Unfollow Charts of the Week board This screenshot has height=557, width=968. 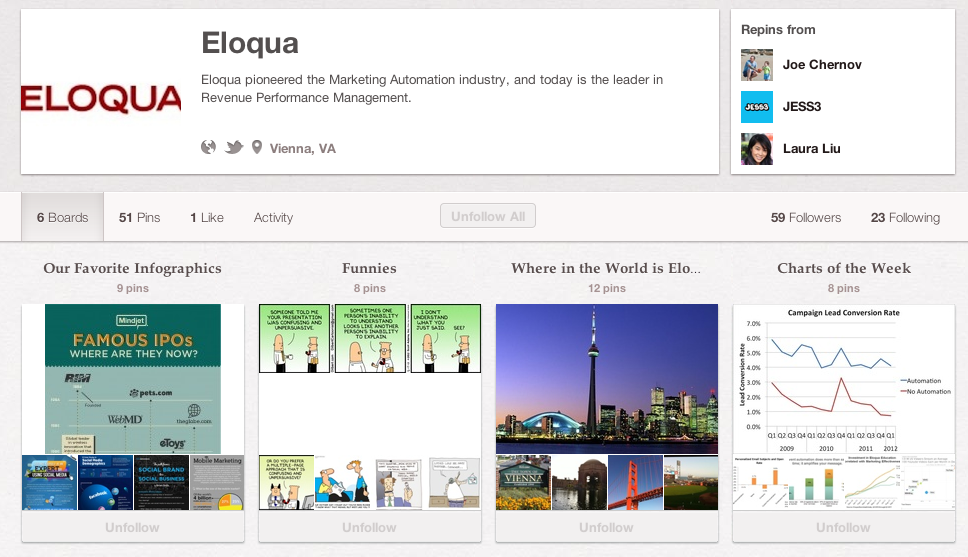pos(844,527)
